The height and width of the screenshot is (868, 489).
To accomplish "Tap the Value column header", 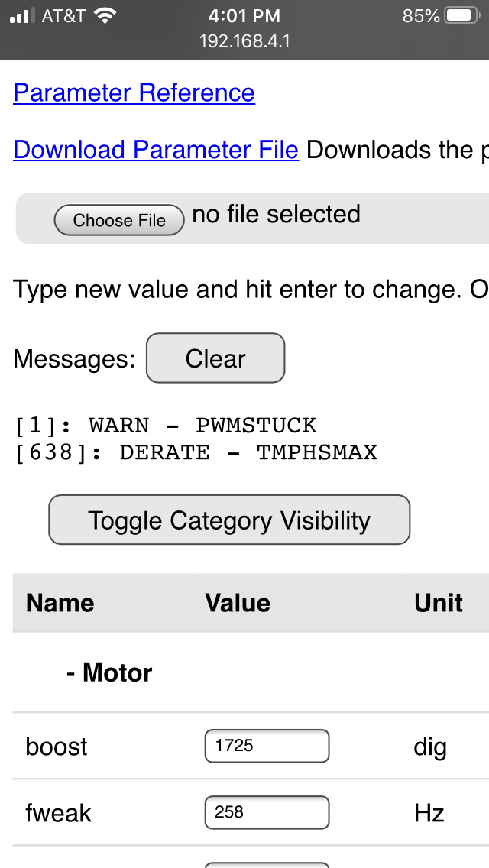I will 237,603.
